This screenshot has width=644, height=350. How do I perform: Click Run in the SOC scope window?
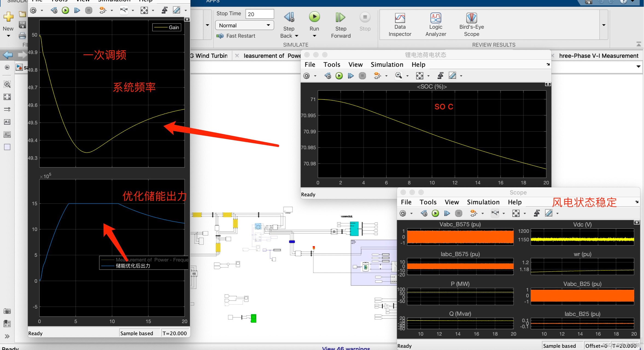[x=339, y=76]
